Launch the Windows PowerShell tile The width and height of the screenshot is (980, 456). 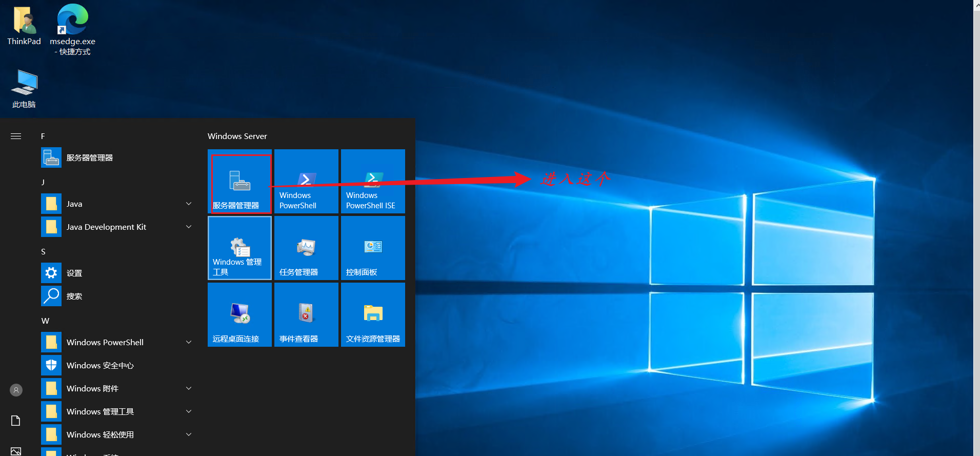(306, 181)
